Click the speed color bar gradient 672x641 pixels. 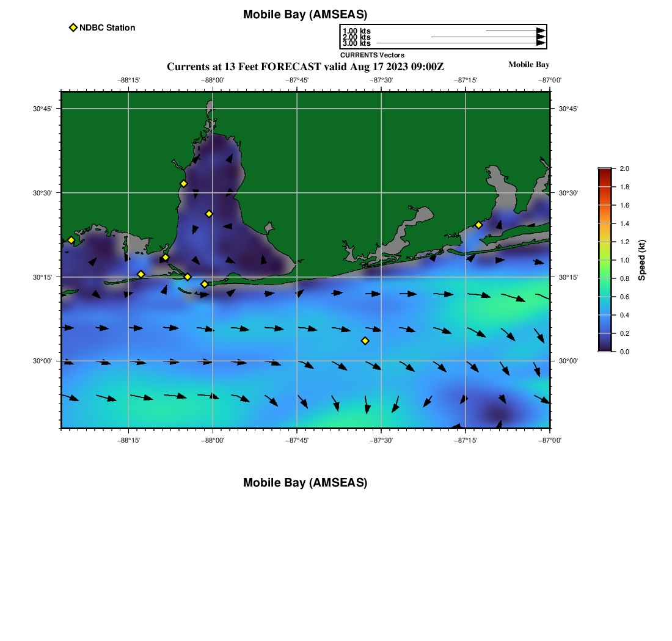coord(605,260)
